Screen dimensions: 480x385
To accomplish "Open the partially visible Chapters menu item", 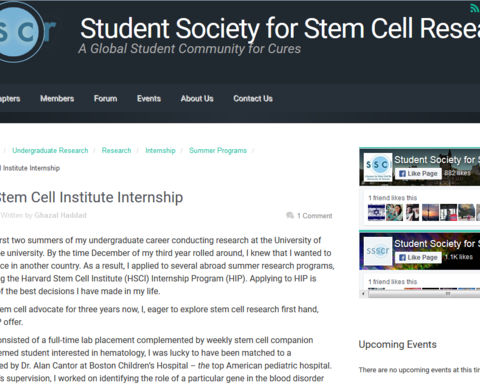I will (x=10, y=99).
